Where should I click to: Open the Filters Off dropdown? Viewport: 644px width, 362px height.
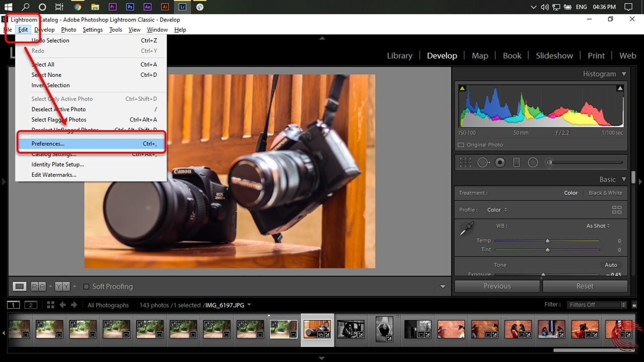click(597, 305)
